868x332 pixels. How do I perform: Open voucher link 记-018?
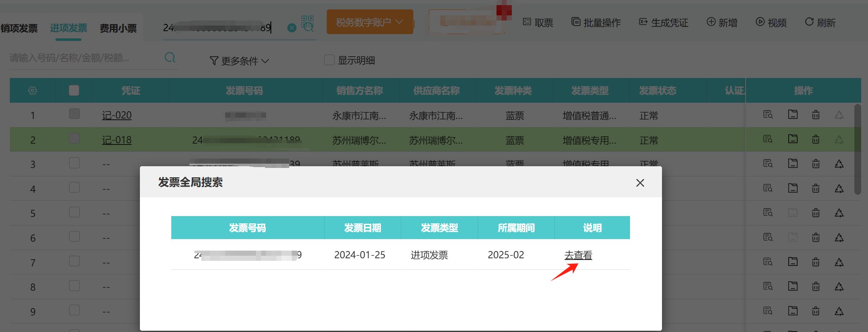(117, 140)
